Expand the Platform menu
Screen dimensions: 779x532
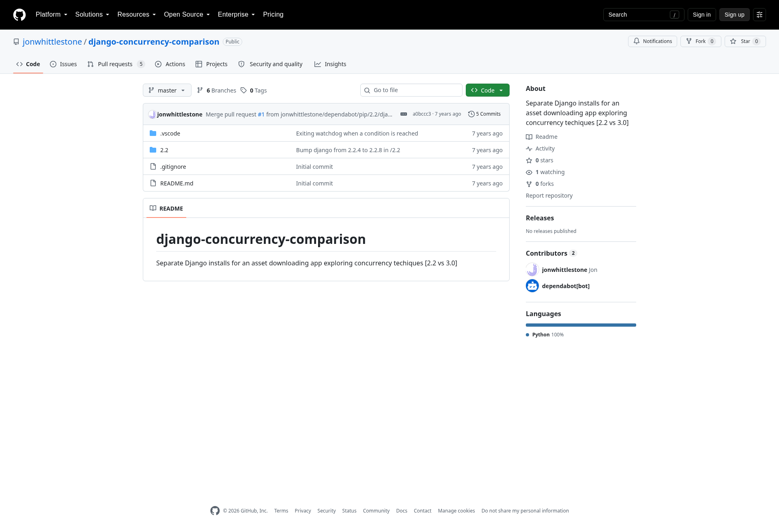coord(52,15)
